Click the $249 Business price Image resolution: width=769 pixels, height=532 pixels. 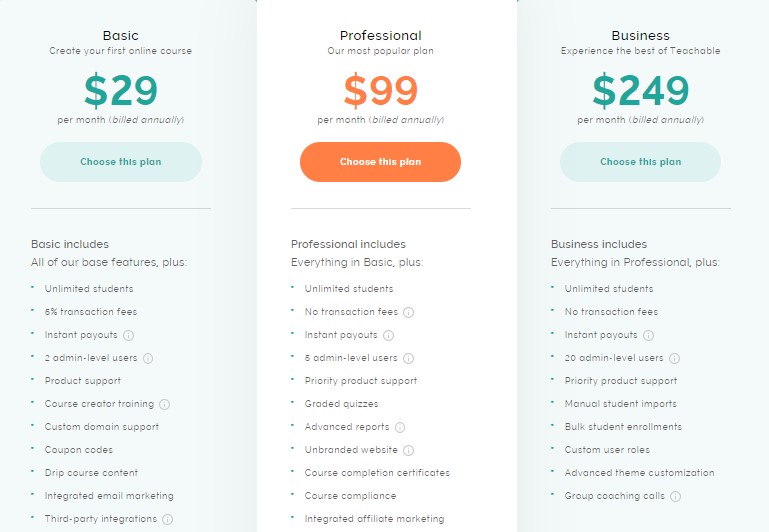(x=641, y=90)
